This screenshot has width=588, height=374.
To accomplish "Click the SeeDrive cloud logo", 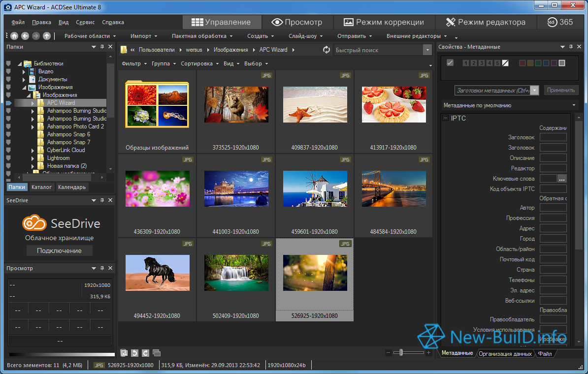I will pos(35,223).
